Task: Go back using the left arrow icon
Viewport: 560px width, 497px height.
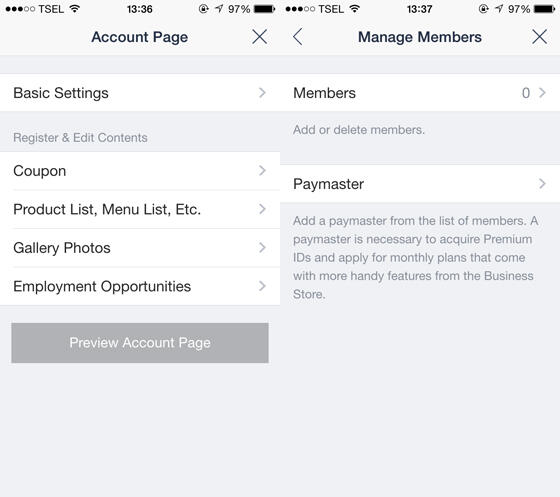Action: click(x=298, y=37)
